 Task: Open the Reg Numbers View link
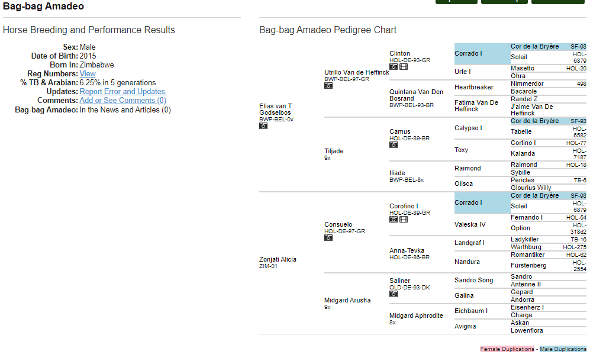pos(88,74)
